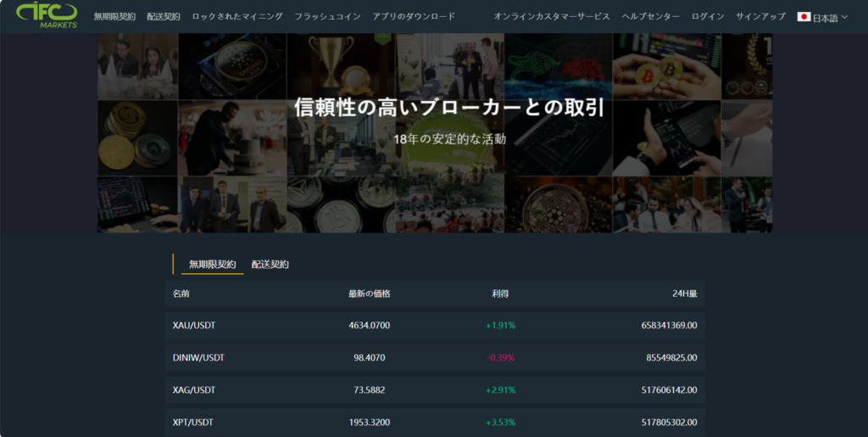Open the 無期限契約 navigation menu item
Viewport: 868px width, 437px height.
[x=114, y=16]
